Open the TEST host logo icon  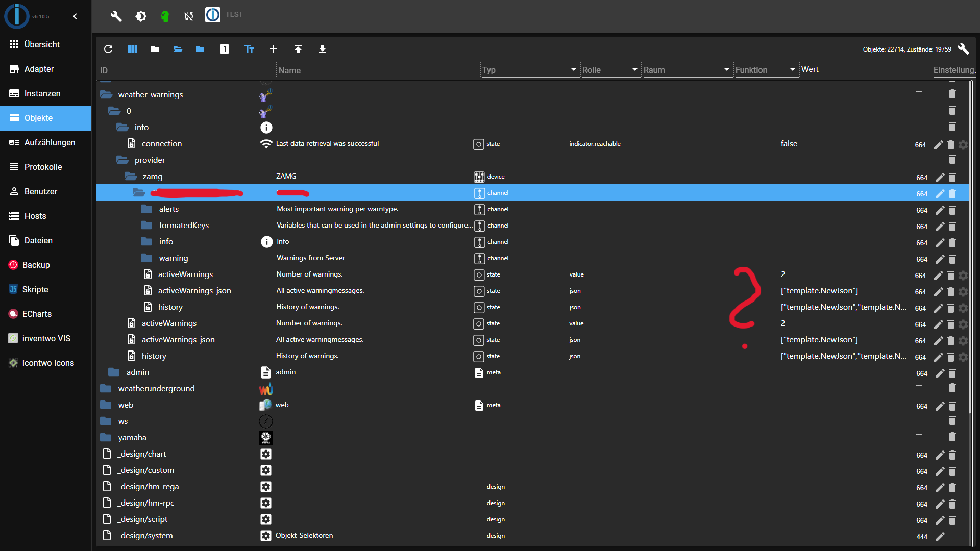[x=213, y=15]
